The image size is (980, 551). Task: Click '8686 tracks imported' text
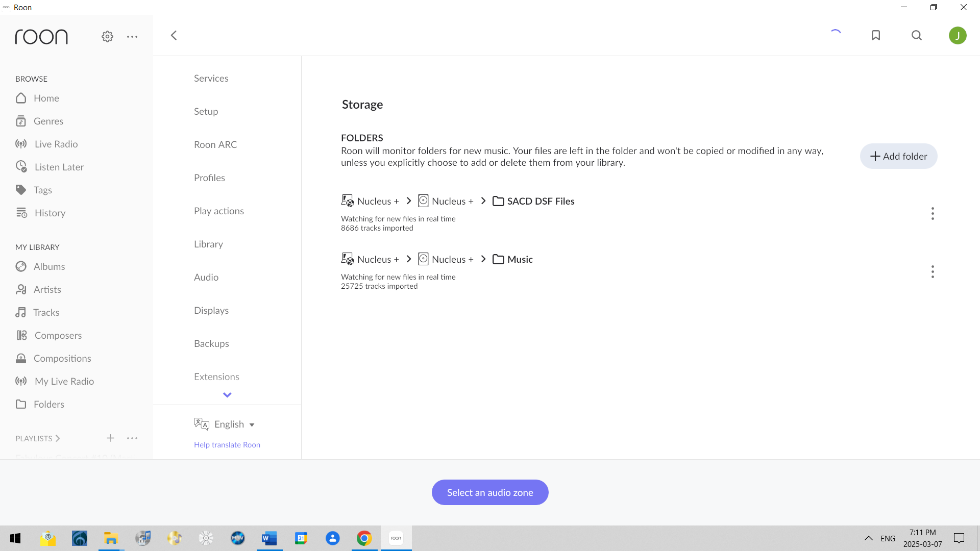tap(377, 228)
